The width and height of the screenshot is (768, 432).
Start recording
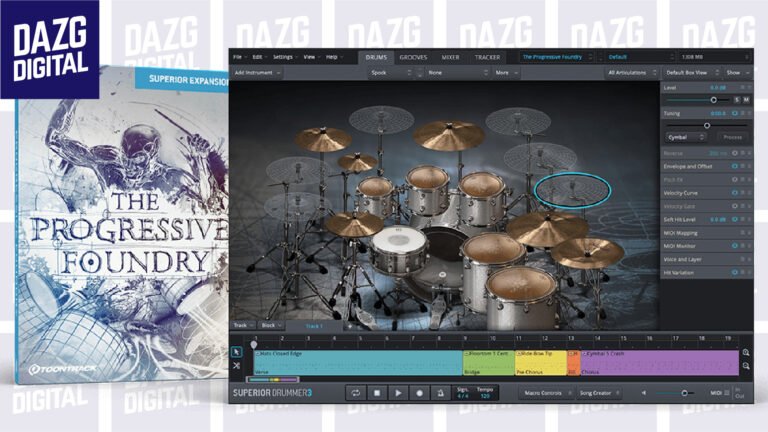tap(419, 393)
